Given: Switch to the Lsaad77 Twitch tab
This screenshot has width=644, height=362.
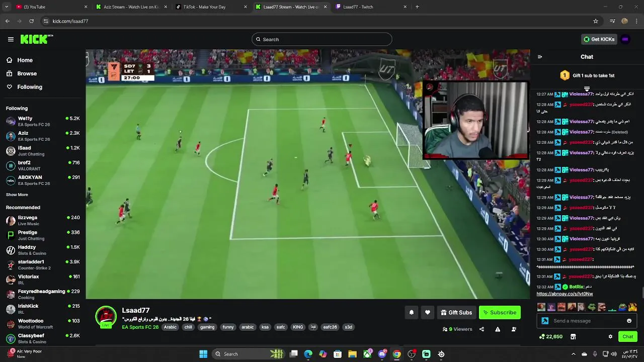Looking at the screenshot, I should [371, 7].
